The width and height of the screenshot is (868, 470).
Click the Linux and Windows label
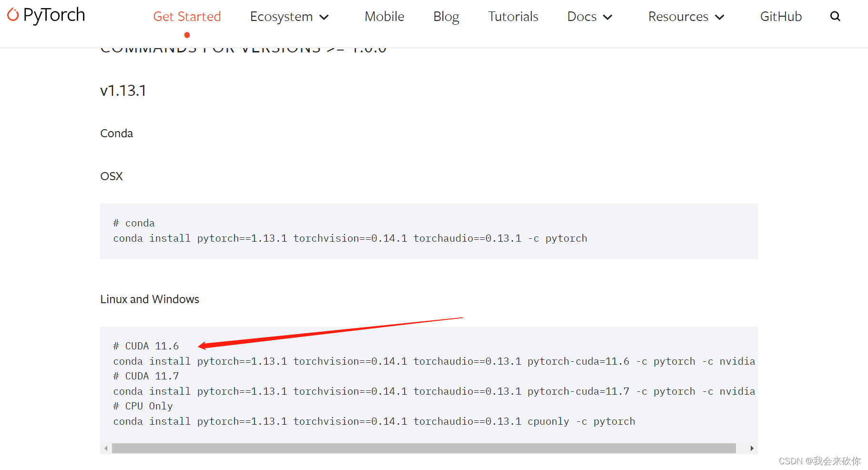click(x=150, y=299)
